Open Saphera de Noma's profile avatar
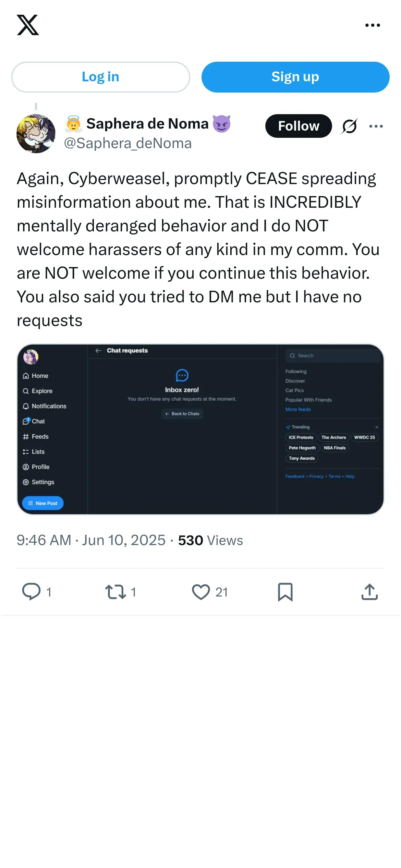This screenshot has height=868, width=401. 36,134
